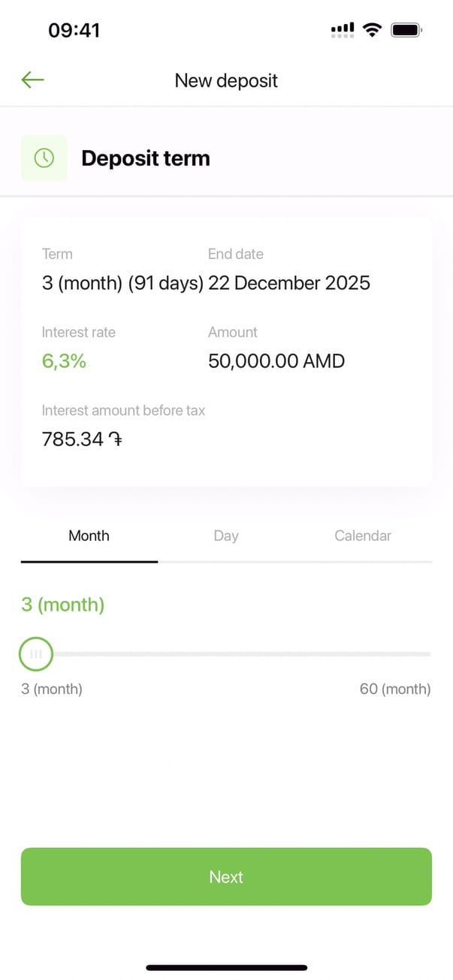This screenshot has height=980, width=453.
Task: Tap the dram currency symbol
Action: (115, 439)
